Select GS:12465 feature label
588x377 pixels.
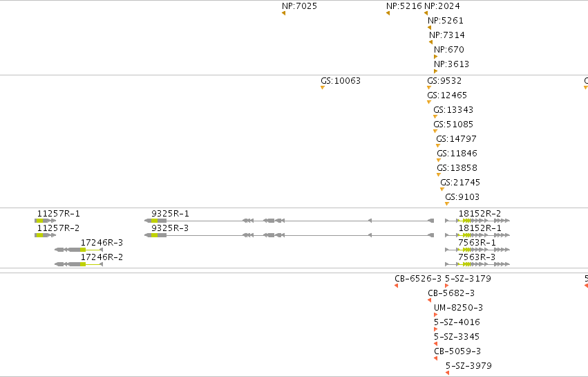(x=447, y=95)
